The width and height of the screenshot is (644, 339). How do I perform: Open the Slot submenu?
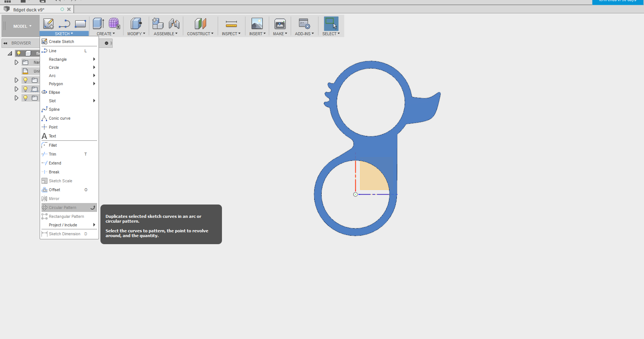point(69,101)
